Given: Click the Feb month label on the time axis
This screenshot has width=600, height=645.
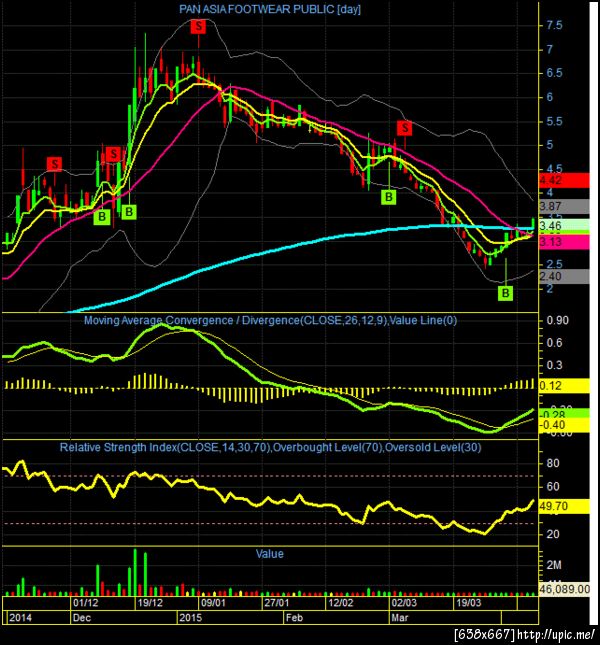Looking at the screenshot, I should pos(294,617).
